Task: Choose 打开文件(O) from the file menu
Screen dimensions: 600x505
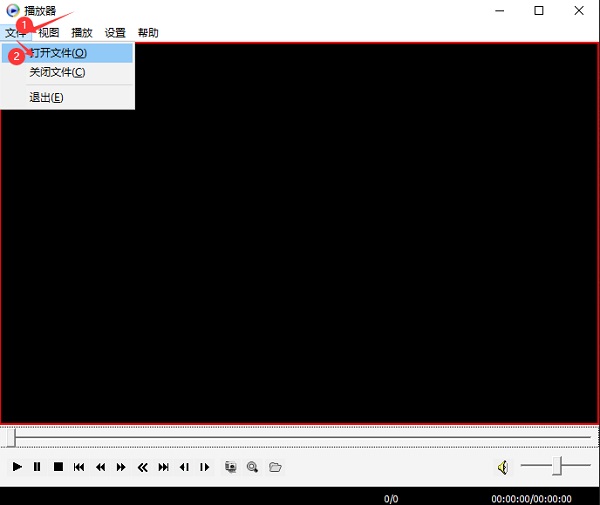Action: 58,53
